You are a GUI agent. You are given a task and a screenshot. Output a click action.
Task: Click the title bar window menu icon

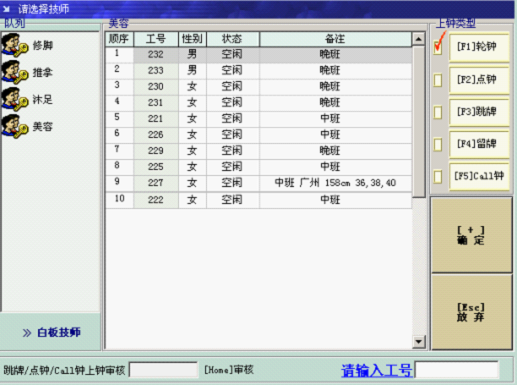pos(6,9)
